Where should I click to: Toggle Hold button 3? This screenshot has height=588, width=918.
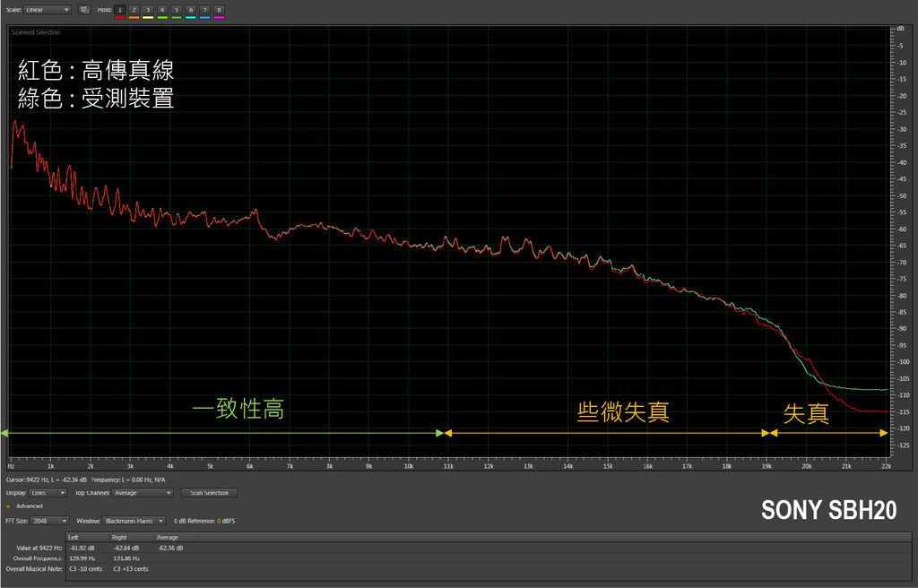pyautogui.click(x=149, y=10)
